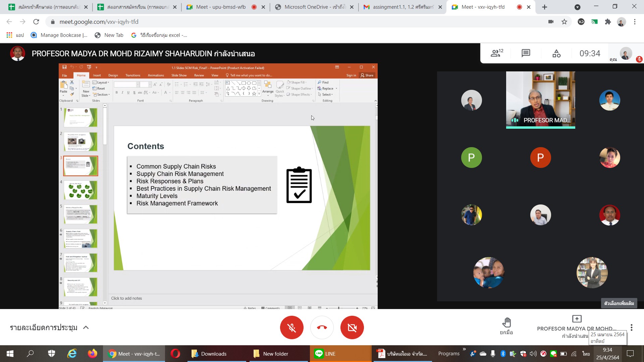644x362 pixels.
Task: Toggle the microphone mute button
Action: click(291, 327)
